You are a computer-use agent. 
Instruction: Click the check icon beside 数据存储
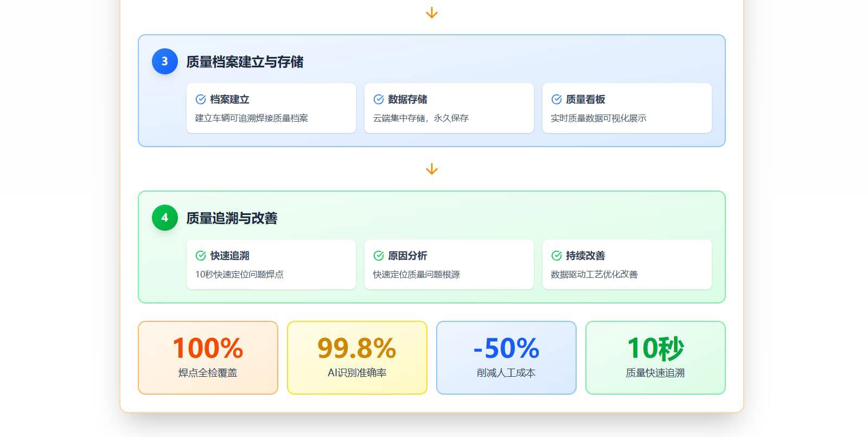[379, 99]
